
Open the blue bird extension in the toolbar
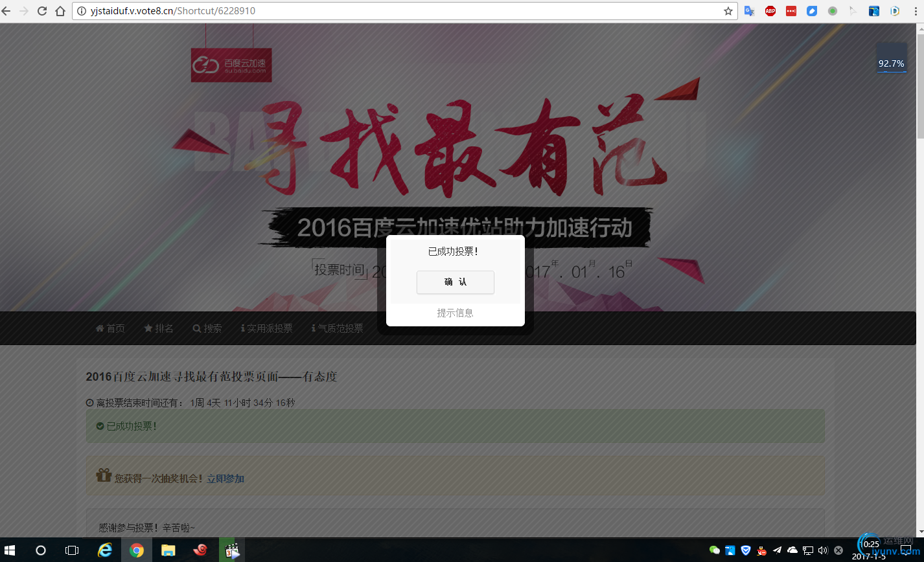(x=874, y=11)
